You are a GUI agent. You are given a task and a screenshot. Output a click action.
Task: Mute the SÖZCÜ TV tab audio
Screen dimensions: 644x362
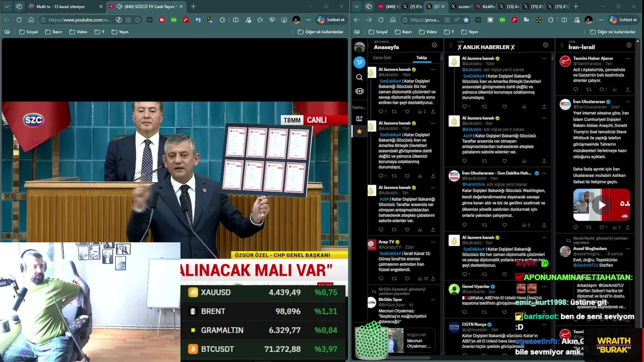[119, 7]
